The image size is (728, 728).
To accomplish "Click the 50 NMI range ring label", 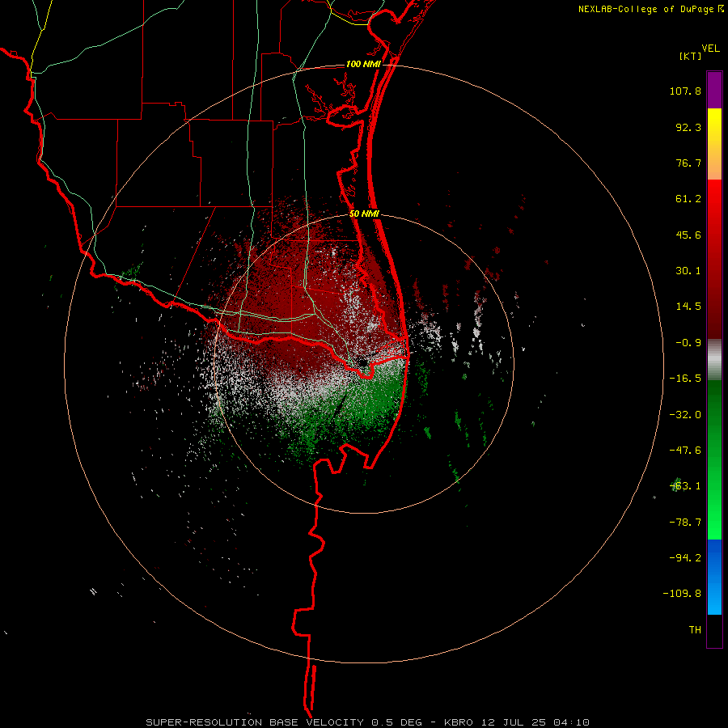I will (364, 214).
